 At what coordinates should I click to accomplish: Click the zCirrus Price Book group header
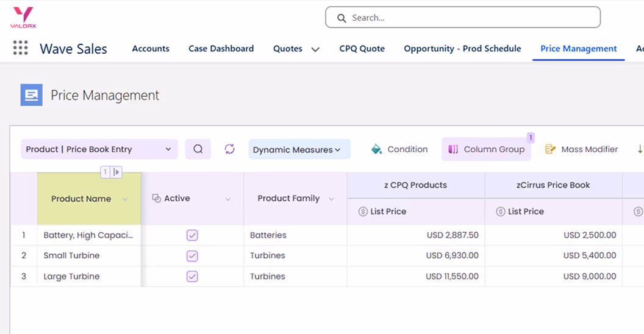click(x=553, y=185)
